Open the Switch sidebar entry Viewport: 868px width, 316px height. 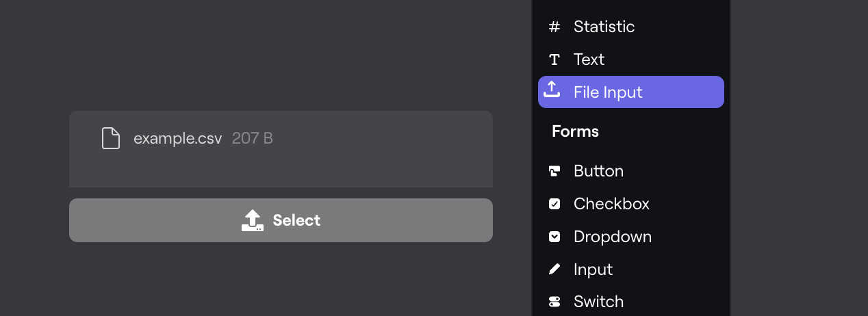598,302
